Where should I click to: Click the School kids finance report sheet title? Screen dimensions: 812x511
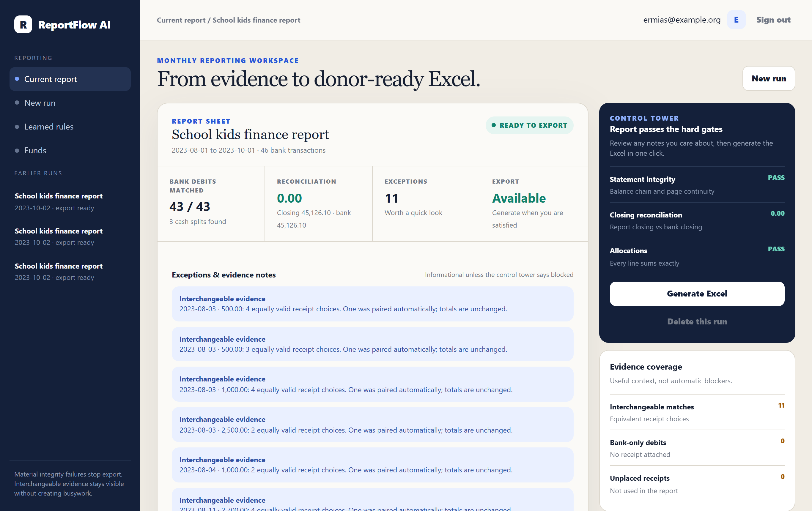[250, 135]
